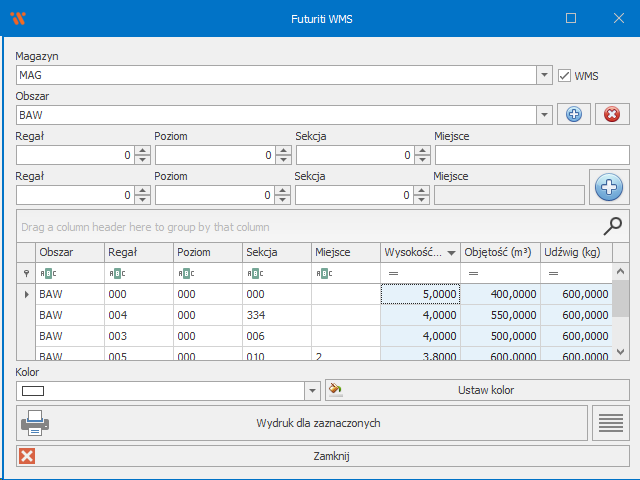Image resolution: width=640 pixels, height=480 pixels.
Task: Click the list lines icon button
Action: pos(610,423)
